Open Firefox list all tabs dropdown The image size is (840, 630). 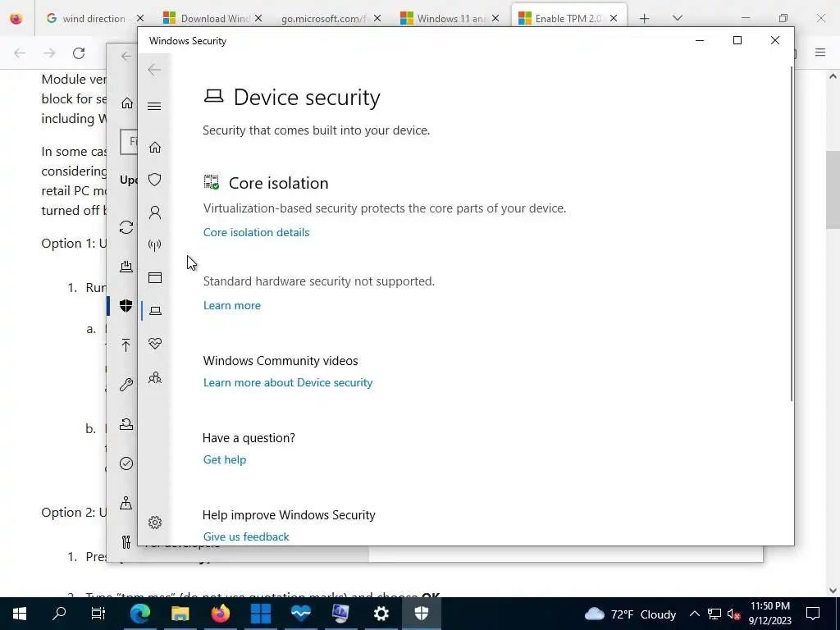pyautogui.click(x=677, y=19)
